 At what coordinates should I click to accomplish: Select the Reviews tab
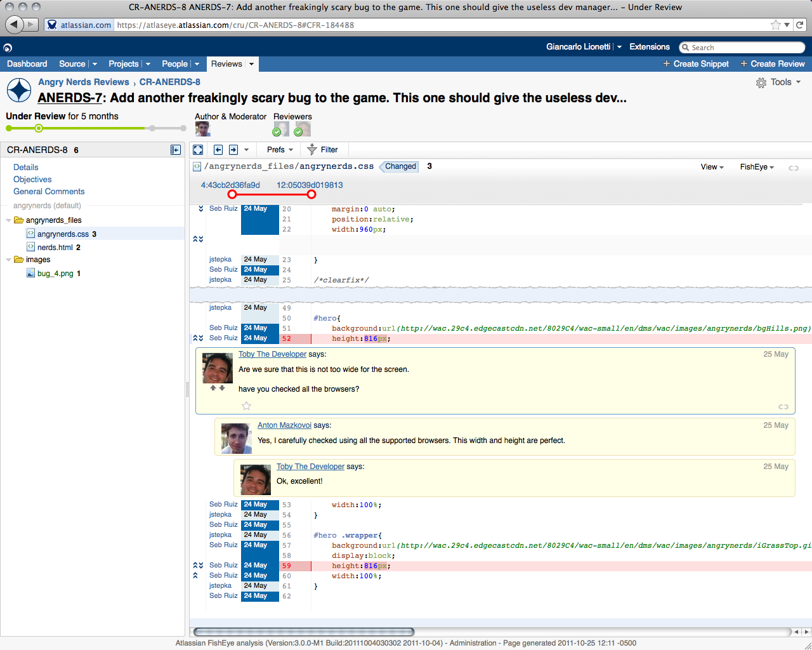226,64
